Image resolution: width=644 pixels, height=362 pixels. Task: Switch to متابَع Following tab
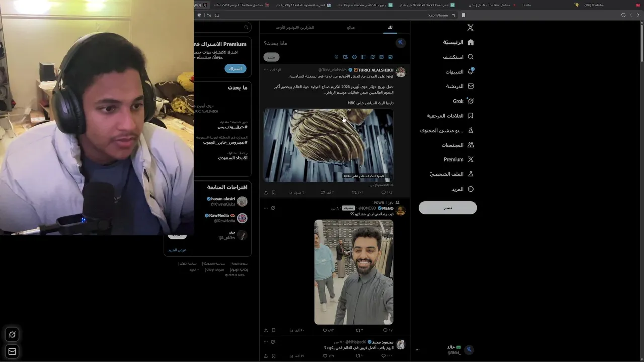pos(351,27)
